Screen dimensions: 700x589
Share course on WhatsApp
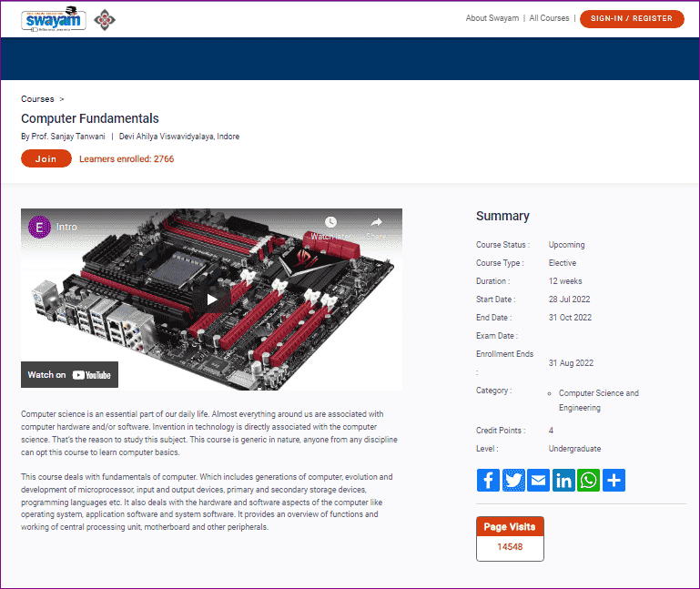589,481
